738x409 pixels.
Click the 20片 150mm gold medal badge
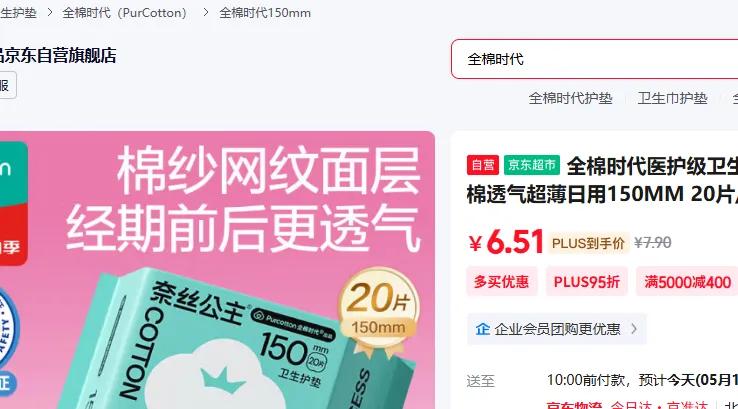(x=378, y=309)
